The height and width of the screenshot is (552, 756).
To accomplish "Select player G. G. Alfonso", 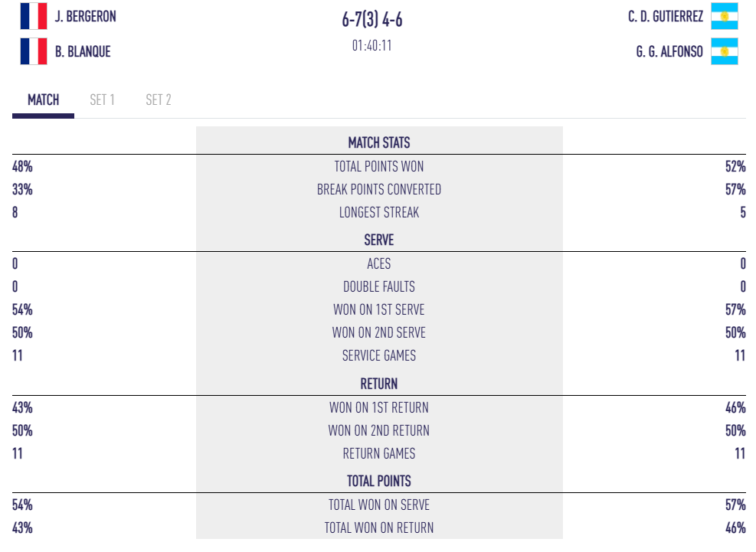I will (669, 52).
